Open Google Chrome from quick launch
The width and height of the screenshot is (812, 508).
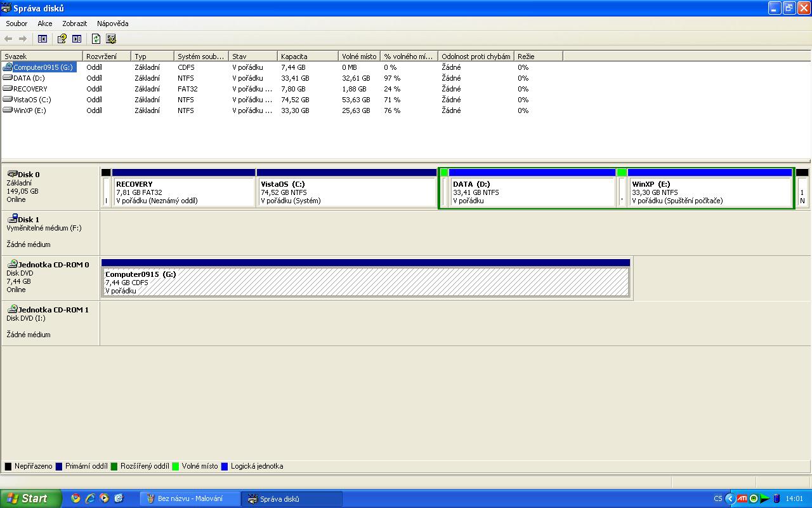pos(75,498)
